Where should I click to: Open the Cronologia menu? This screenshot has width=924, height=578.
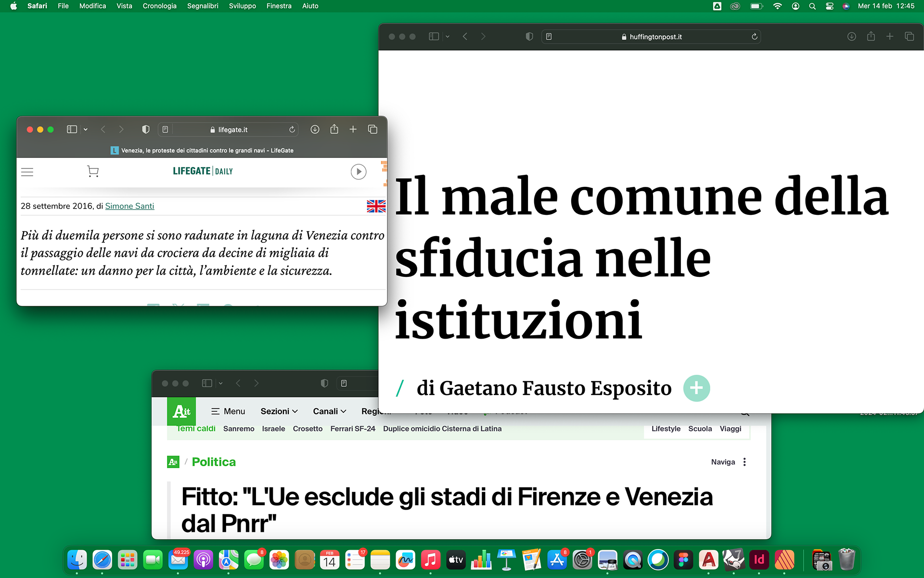(x=159, y=6)
